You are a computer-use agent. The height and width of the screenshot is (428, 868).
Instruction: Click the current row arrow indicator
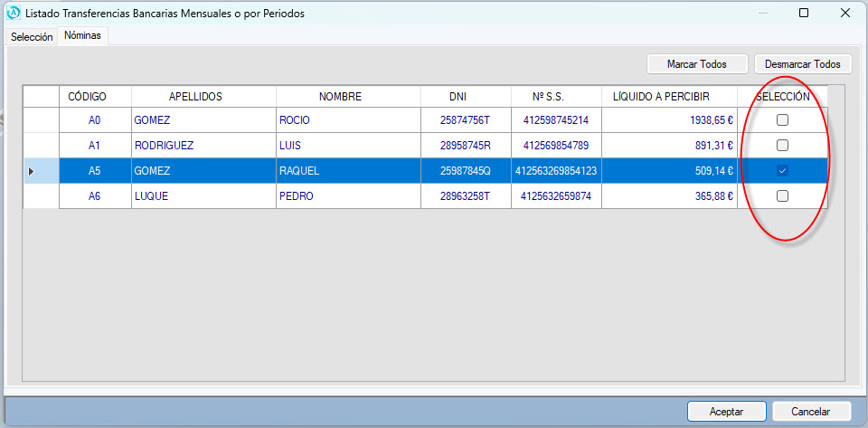tap(32, 171)
